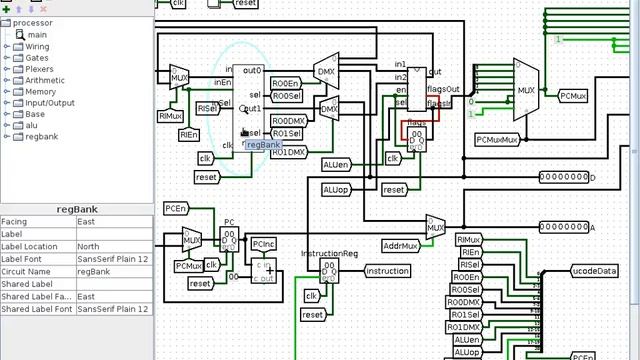Select the output pin labeled D

click(564, 177)
